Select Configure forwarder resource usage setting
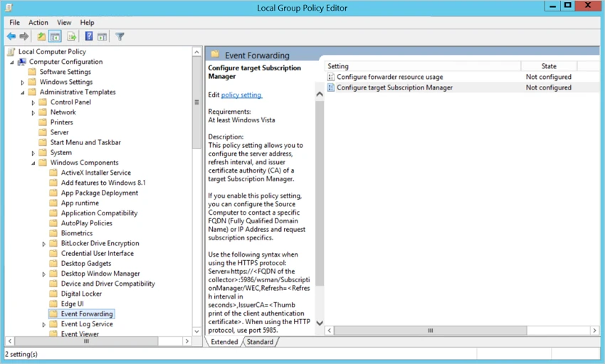The image size is (605, 364). click(x=389, y=77)
